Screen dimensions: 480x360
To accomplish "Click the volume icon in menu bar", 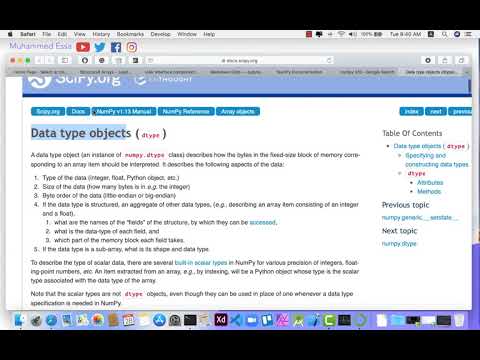I will [352, 34].
